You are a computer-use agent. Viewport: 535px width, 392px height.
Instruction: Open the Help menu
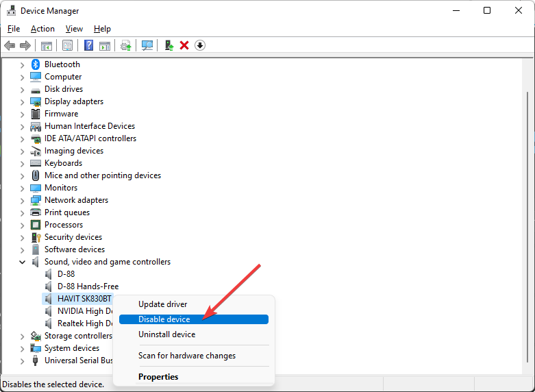tap(102, 29)
